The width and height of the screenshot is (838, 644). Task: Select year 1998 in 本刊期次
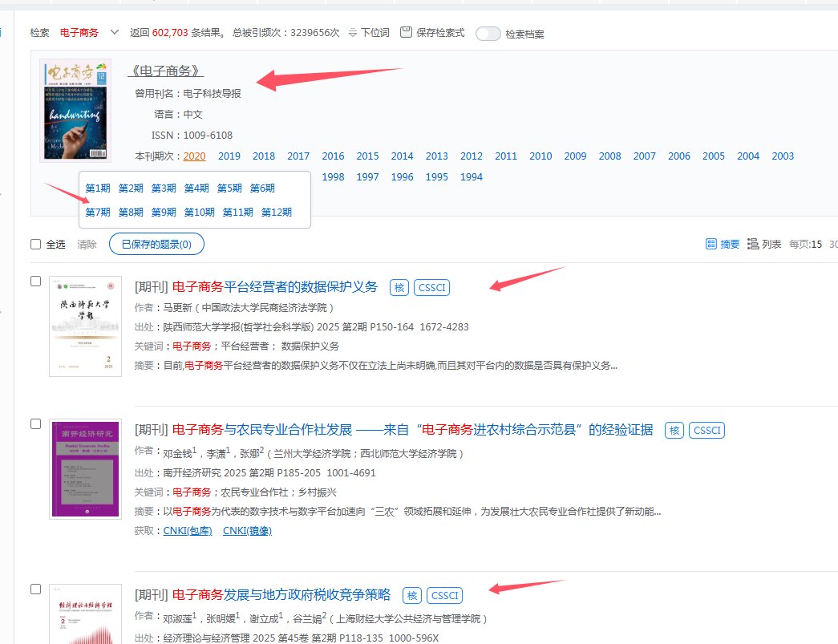point(333,177)
